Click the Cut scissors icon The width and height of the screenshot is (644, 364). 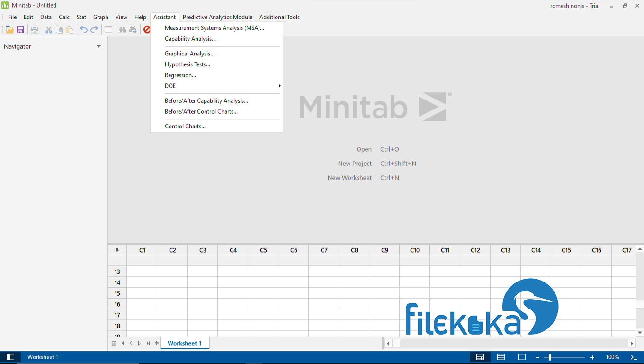pyautogui.click(x=49, y=29)
